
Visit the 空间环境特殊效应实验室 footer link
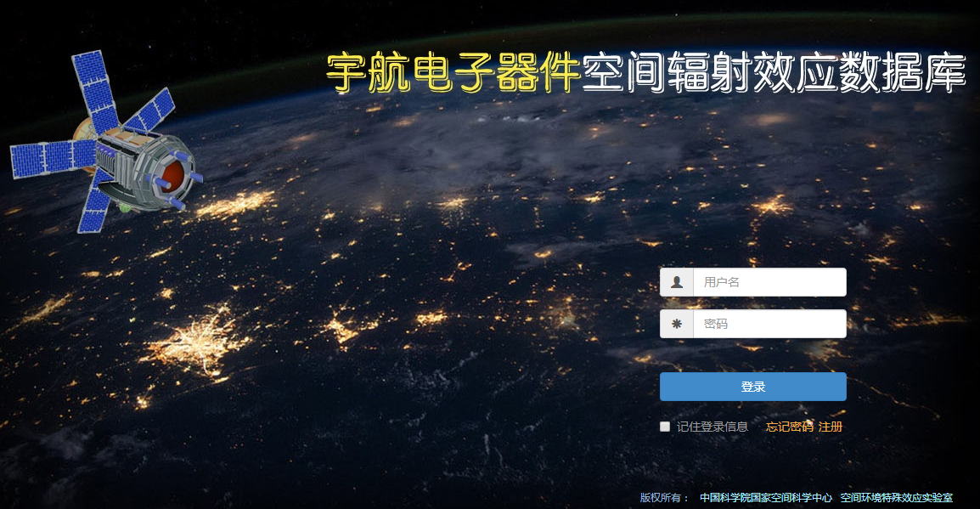pyautogui.click(x=896, y=498)
